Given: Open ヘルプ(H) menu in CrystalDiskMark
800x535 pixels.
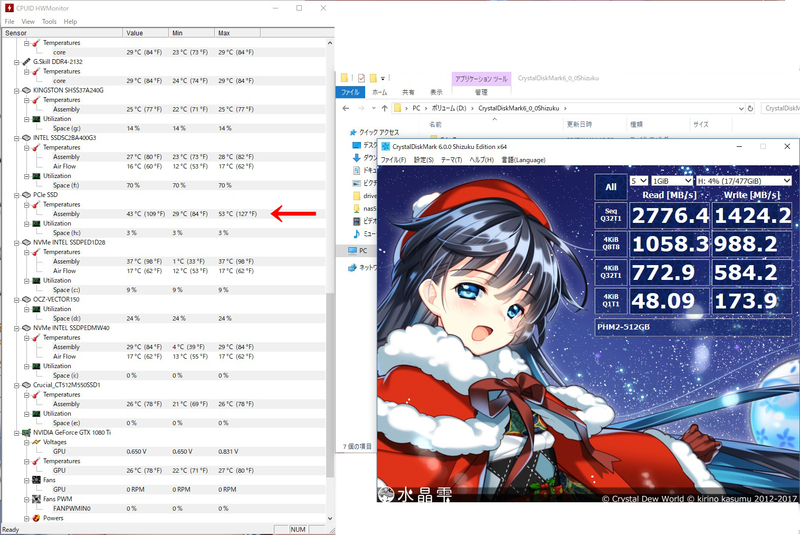Looking at the screenshot, I should (x=481, y=160).
